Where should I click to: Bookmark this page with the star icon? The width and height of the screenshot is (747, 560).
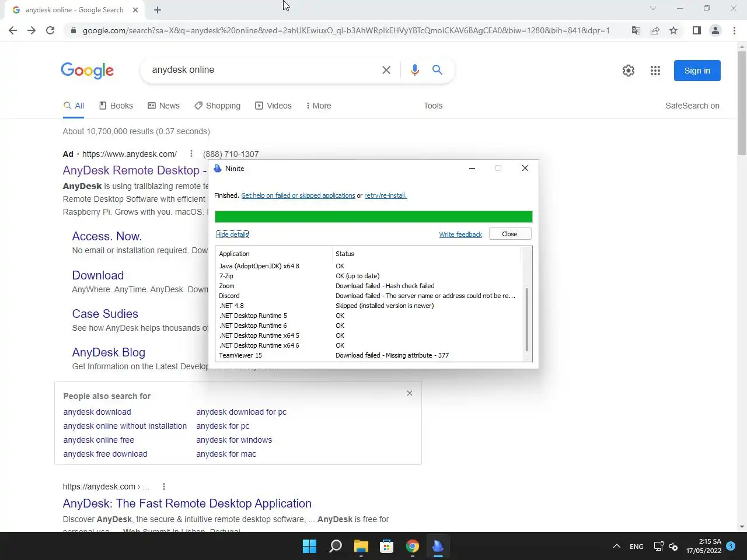(673, 30)
